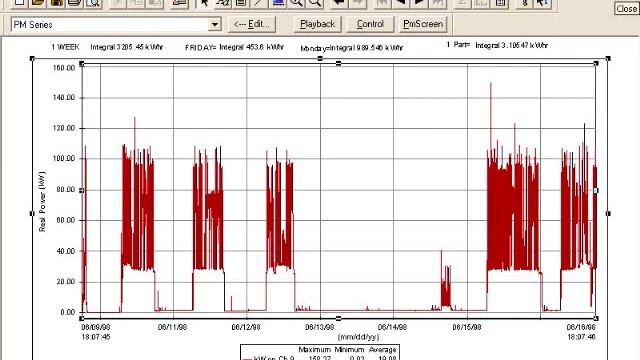
Task: Click the 'Integral 3205.46 kWhr' annotation
Action: click(x=127, y=47)
